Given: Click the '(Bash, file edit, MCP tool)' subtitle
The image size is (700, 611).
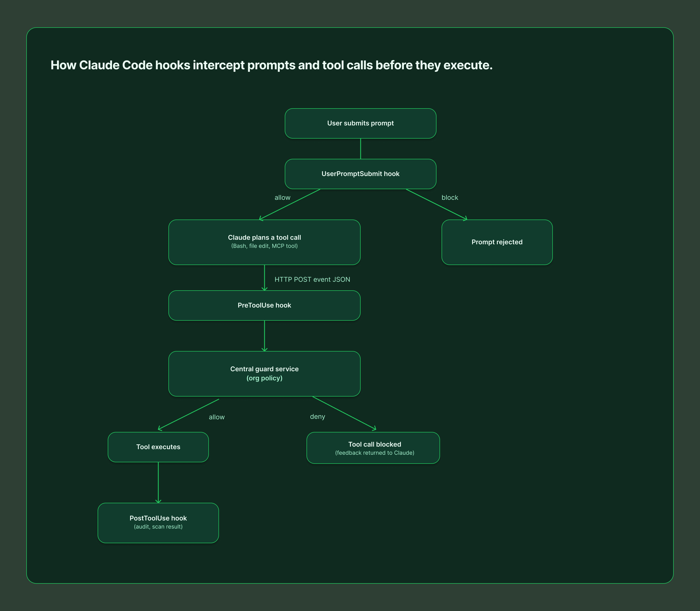Looking at the screenshot, I should click(x=264, y=246).
